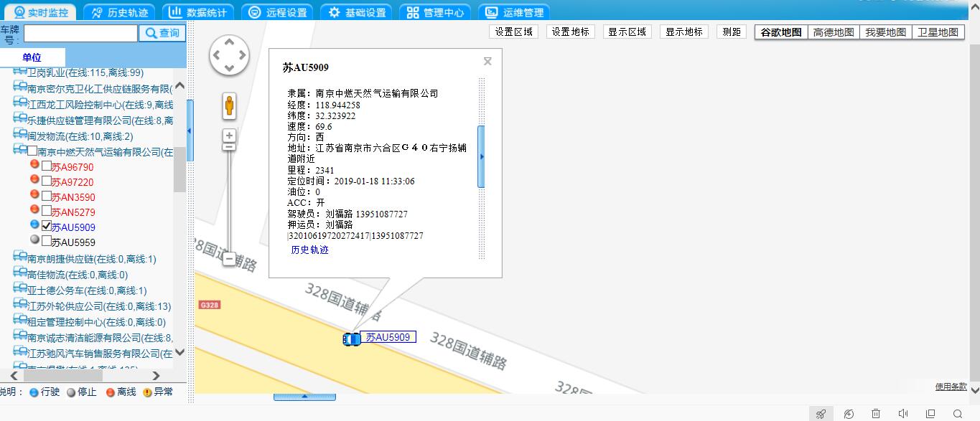Check the 苏A96790 vehicle checkbox
Image resolution: width=980 pixels, height=421 pixels.
(47, 166)
